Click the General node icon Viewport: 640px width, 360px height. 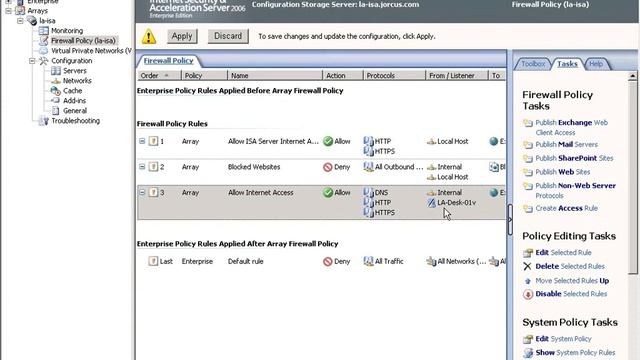56,111
